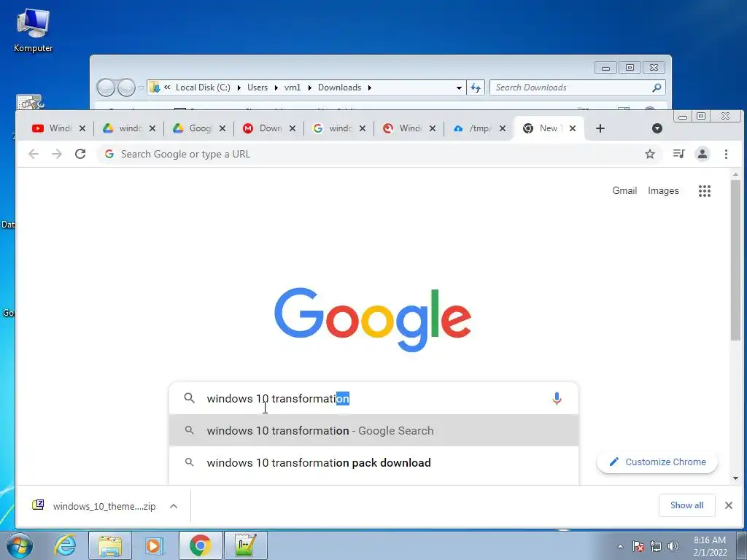Click the Users breadcrumb in Explorer window
This screenshot has width=747, height=560.
258,87
